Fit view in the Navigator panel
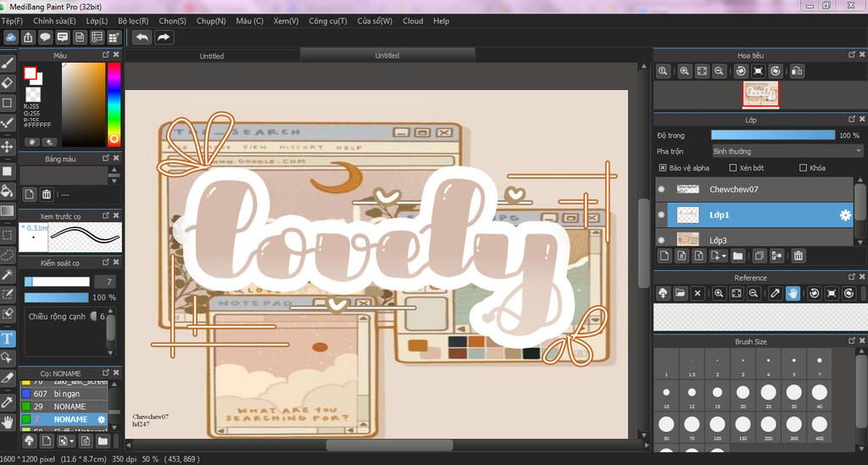 [x=702, y=71]
